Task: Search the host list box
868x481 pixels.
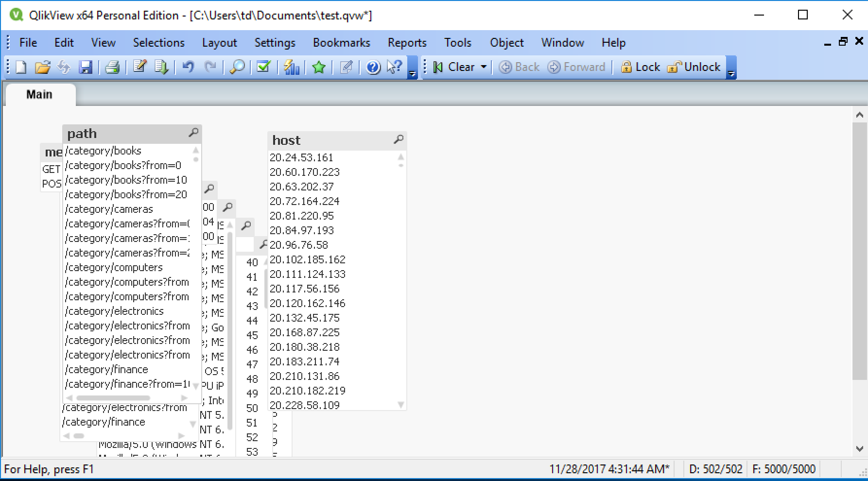Action: click(399, 140)
